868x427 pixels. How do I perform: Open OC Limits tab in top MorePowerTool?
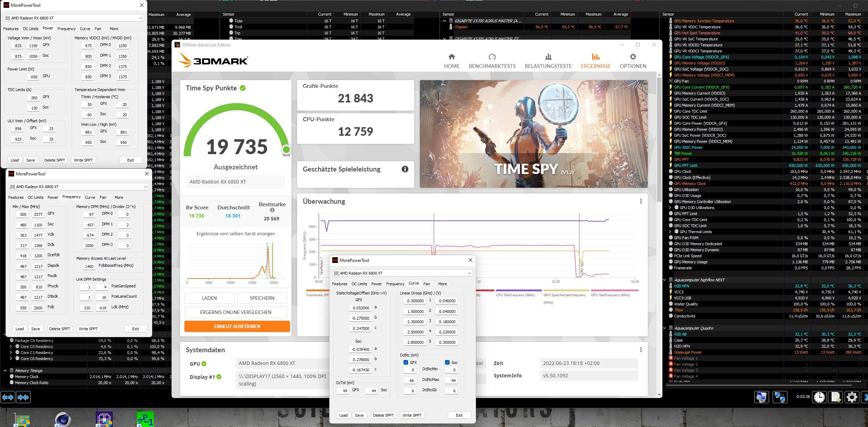(x=30, y=29)
